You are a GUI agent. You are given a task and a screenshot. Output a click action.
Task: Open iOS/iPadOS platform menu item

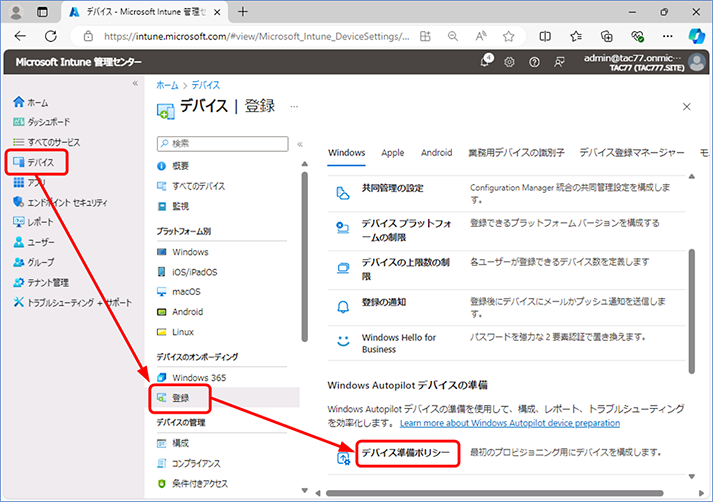click(x=187, y=272)
